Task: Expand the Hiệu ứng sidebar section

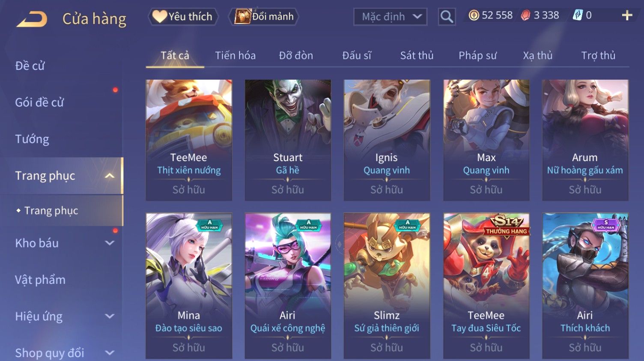Action: pos(110,316)
